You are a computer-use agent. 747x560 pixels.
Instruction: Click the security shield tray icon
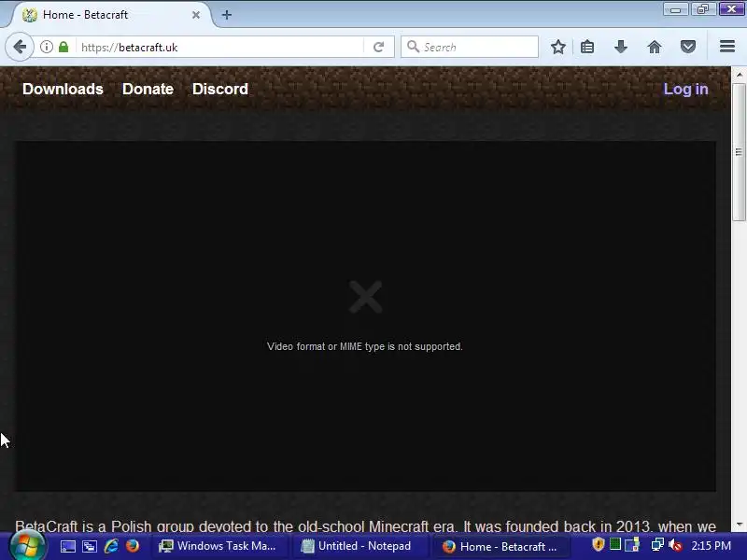click(x=598, y=544)
